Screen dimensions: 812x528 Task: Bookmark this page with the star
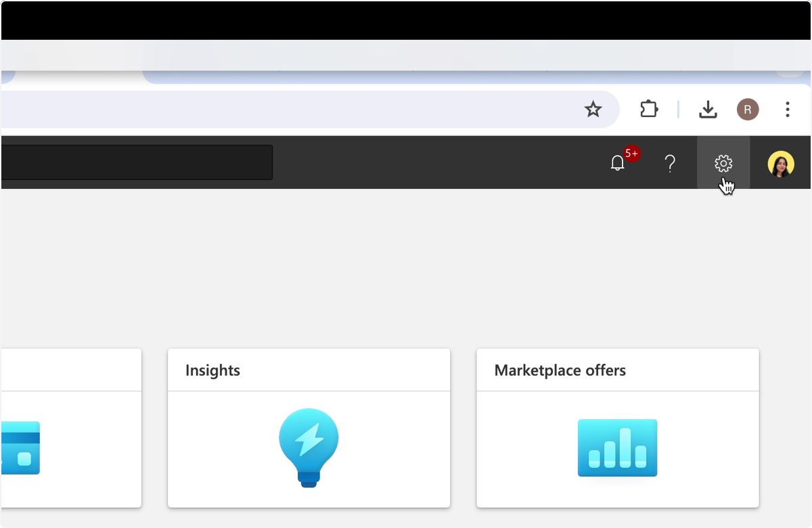coord(593,109)
